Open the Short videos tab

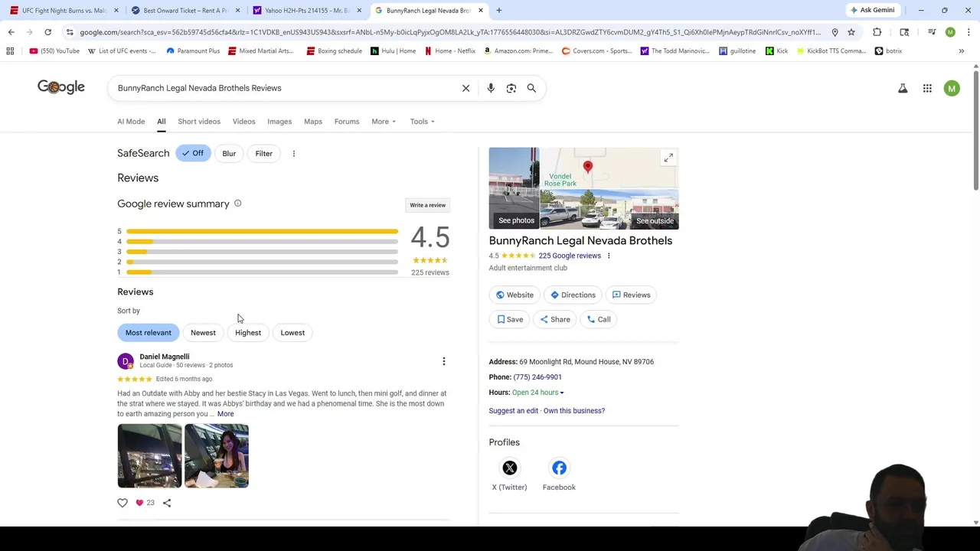(x=199, y=122)
